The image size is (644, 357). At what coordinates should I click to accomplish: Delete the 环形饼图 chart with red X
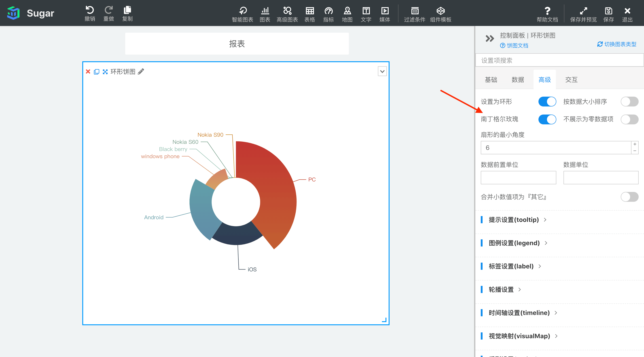[88, 72]
